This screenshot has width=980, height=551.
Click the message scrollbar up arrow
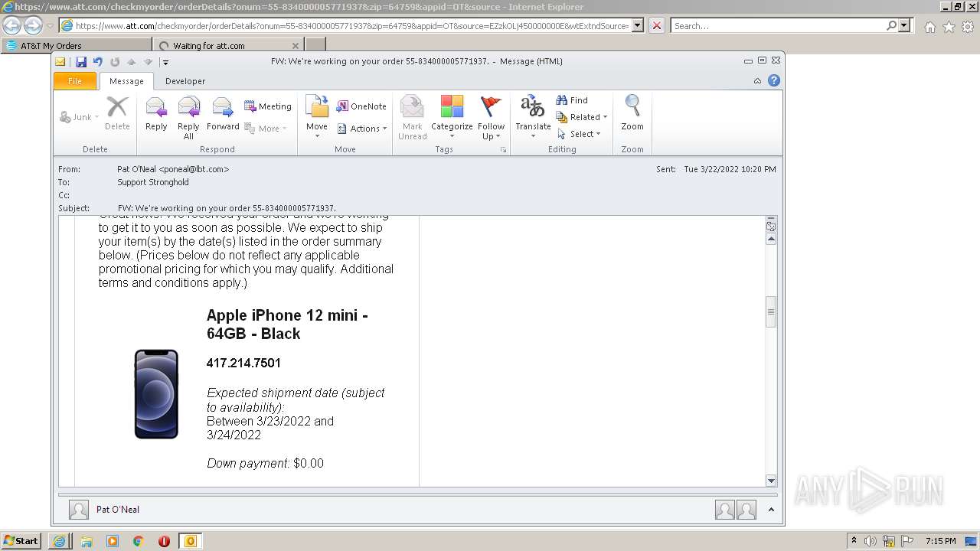pos(771,239)
